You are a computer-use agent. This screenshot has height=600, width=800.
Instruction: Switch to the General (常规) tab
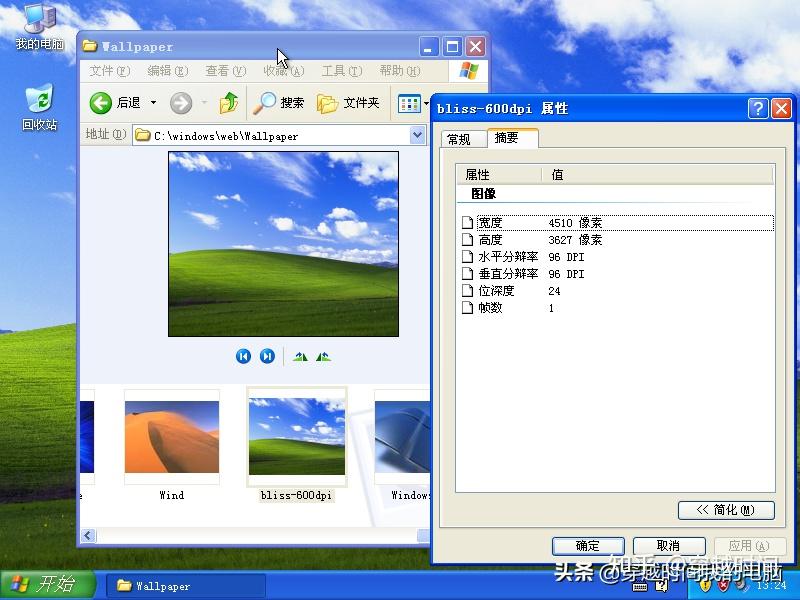click(x=463, y=139)
